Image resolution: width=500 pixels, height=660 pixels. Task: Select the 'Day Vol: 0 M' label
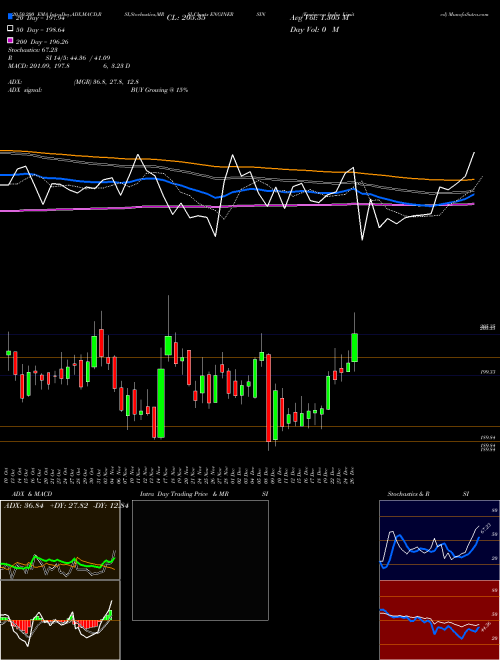tap(314, 30)
